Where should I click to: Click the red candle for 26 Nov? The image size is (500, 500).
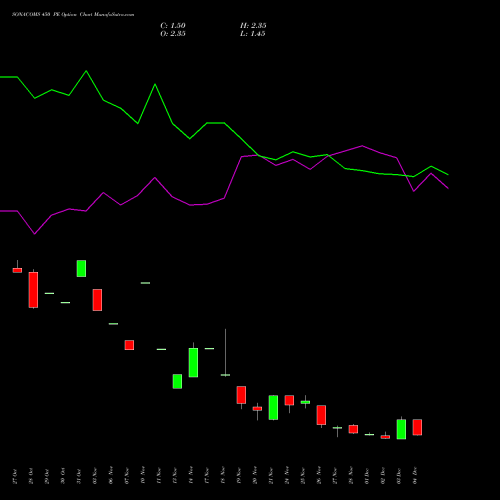click(x=321, y=415)
